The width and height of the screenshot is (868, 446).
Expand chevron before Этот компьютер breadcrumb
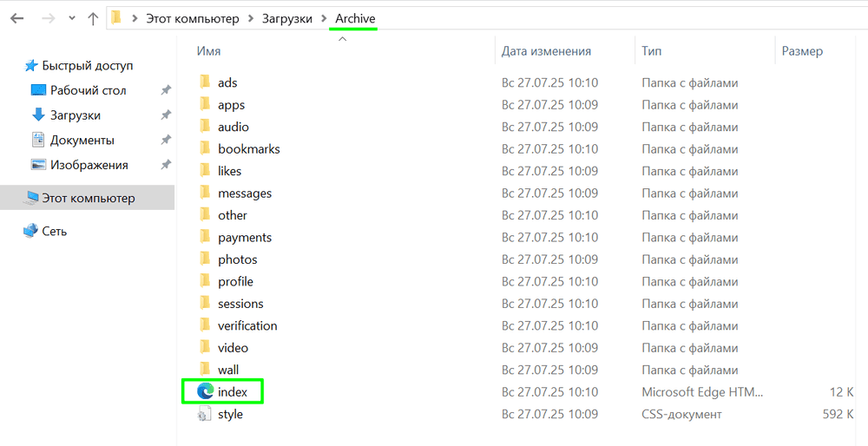click(x=134, y=18)
